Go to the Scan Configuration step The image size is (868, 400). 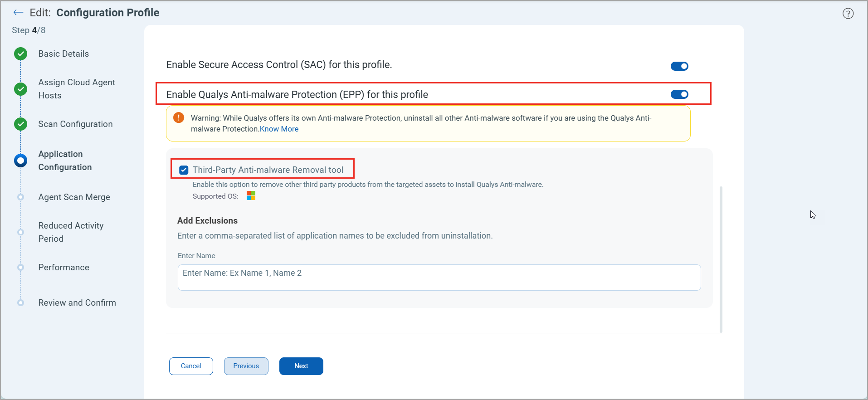point(75,124)
